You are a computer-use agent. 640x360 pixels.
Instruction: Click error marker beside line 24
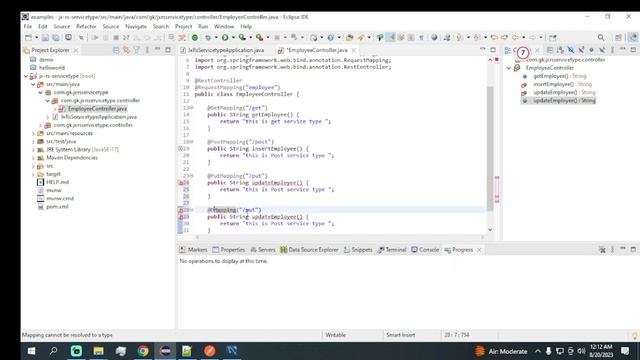click(x=181, y=183)
